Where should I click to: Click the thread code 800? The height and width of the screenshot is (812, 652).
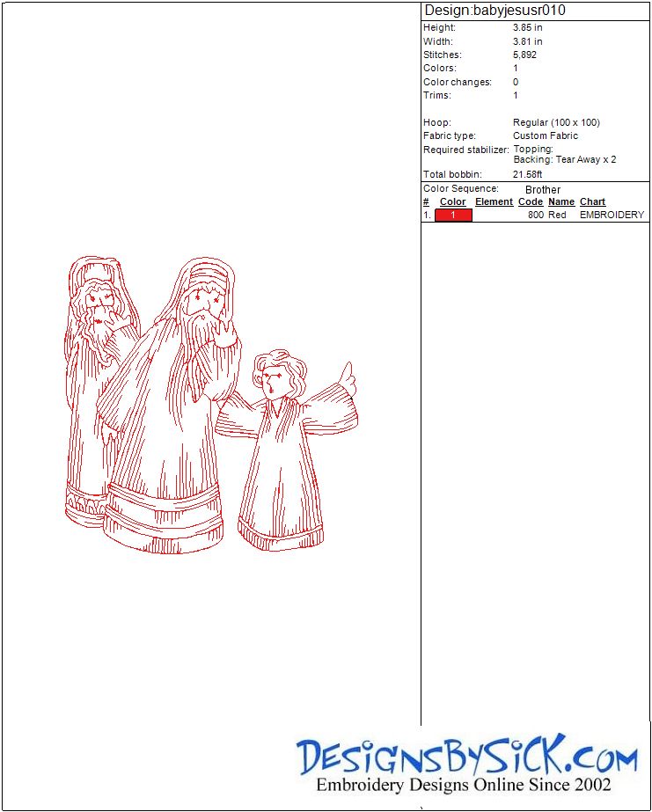(535, 215)
